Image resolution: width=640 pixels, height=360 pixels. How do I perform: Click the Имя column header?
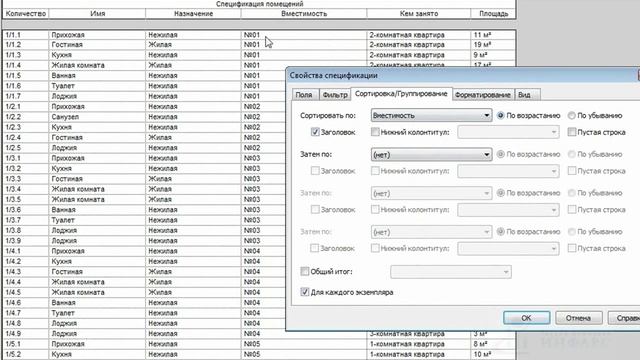pyautogui.click(x=97, y=13)
